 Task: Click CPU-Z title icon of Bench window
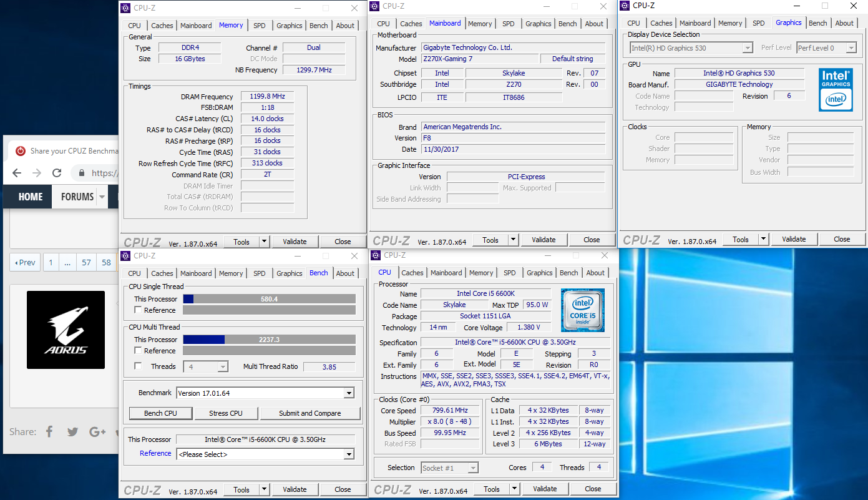click(x=125, y=255)
